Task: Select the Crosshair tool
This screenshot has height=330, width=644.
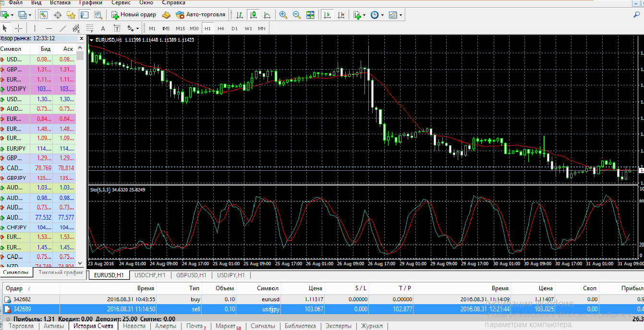Action: 19,28
